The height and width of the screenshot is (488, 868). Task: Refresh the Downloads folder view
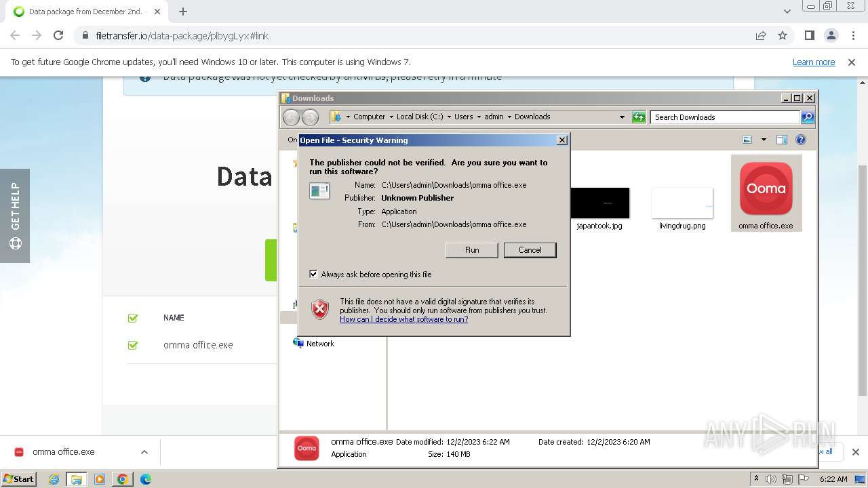(x=639, y=117)
